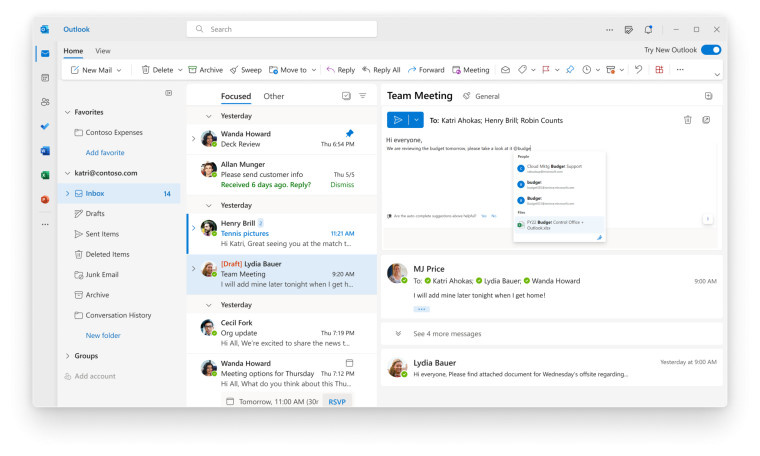Turn off the Try New Outlook toggle
The width and height of the screenshot is (760, 456).
(x=711, y=50)
